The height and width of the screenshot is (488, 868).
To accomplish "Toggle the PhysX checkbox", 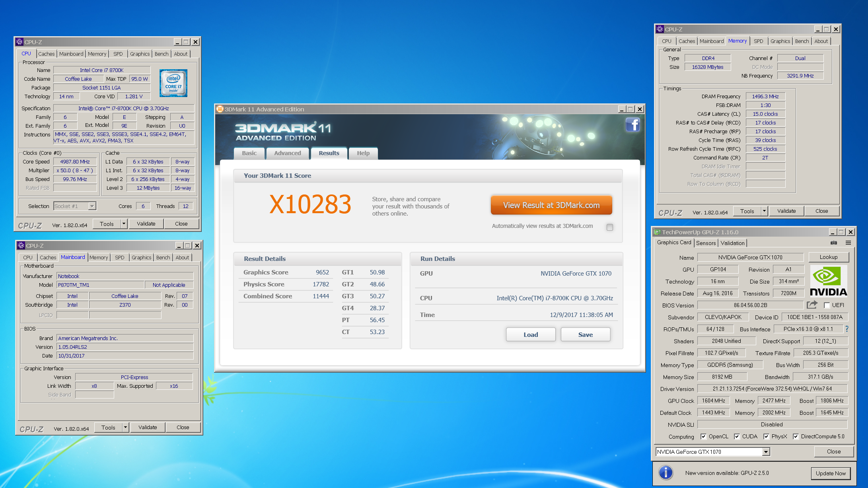I will point(766,436).
